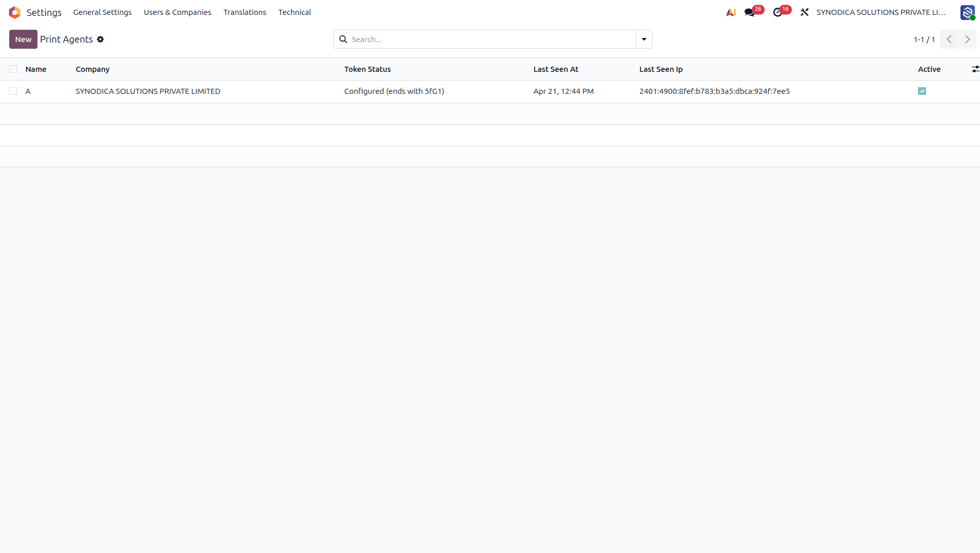Open the user avatar menu

point(968,12)
